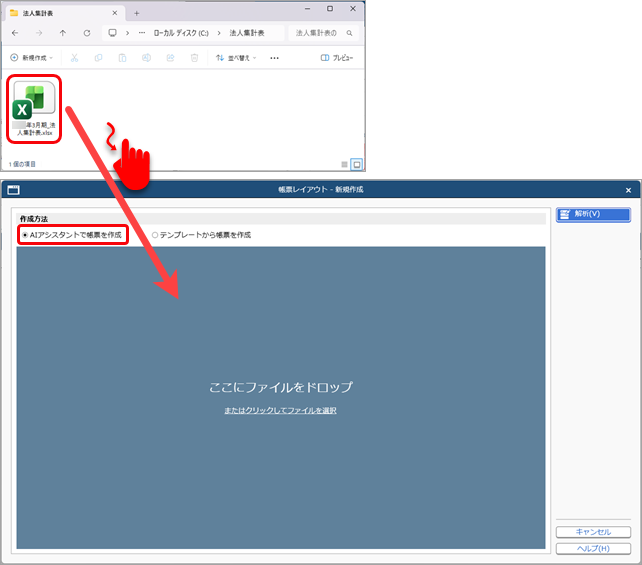The image size is (642, 565).
Task: Go forward in File Explorer
Action: pyautogui.click(x=39, y=33)
